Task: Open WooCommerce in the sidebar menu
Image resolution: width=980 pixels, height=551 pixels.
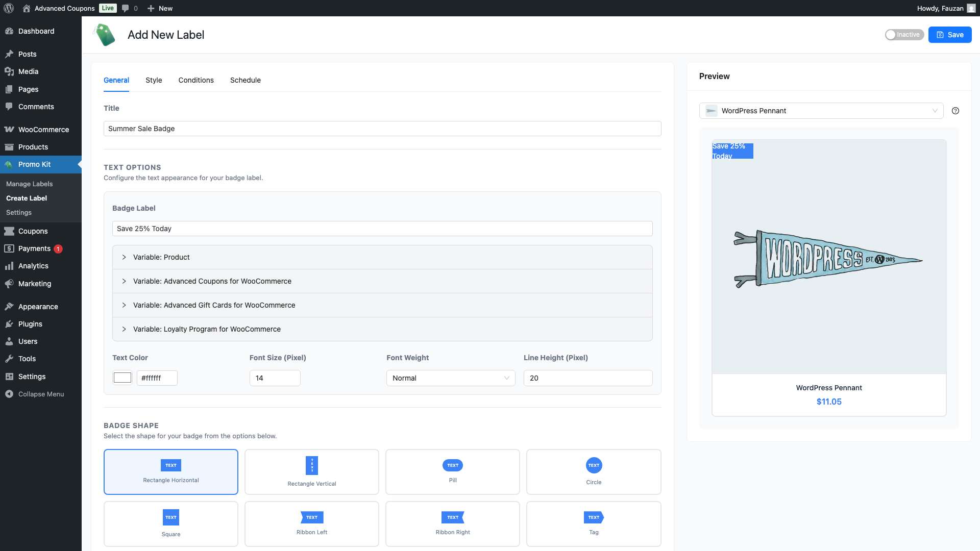Action: click(43, 130)
